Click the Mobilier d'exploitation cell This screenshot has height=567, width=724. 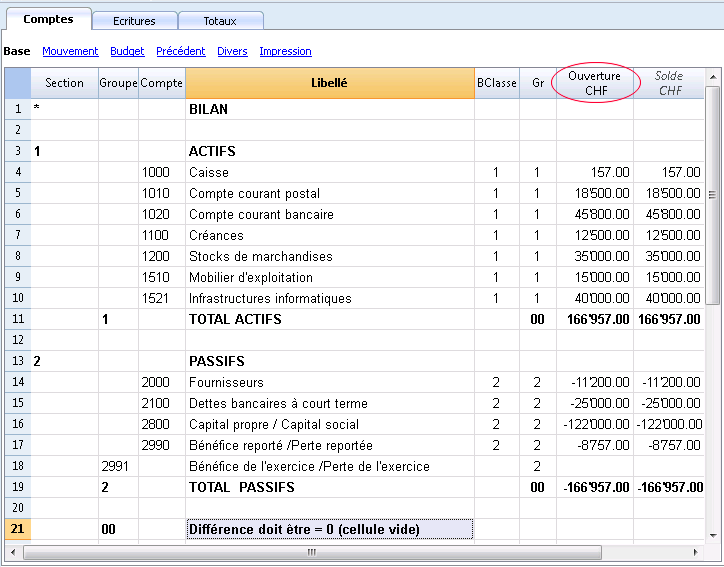pyautogui.click(x=330, y=277)
